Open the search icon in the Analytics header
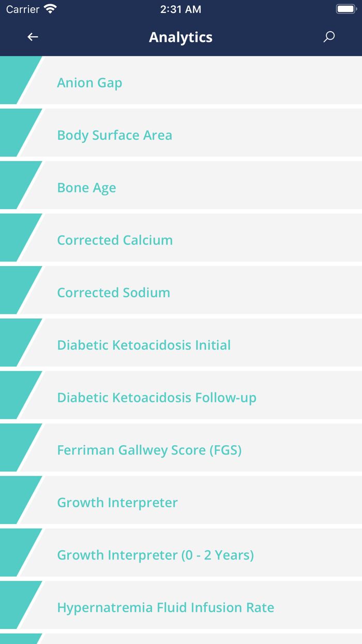Viewport: 362px width, 644px height. point(329,37)
